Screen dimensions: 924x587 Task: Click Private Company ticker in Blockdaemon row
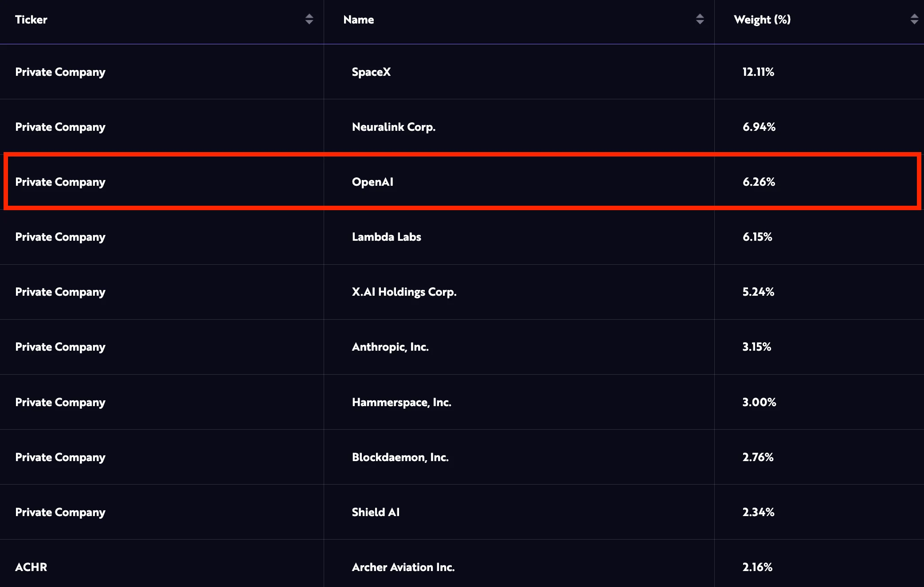tap(60, 458)
